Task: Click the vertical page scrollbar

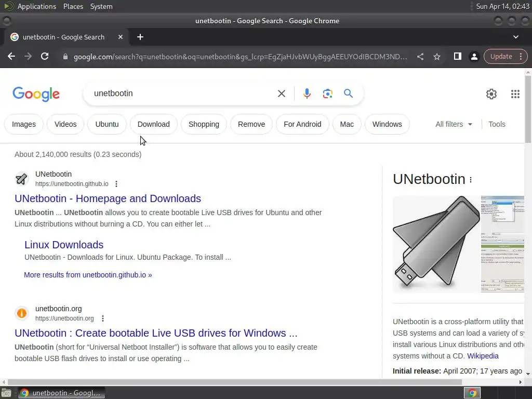Action: coord(528,109)
